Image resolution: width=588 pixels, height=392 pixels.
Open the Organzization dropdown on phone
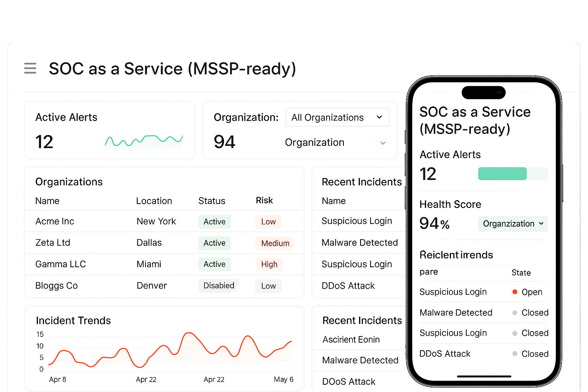pyautogui.click(x=513, y=224)
